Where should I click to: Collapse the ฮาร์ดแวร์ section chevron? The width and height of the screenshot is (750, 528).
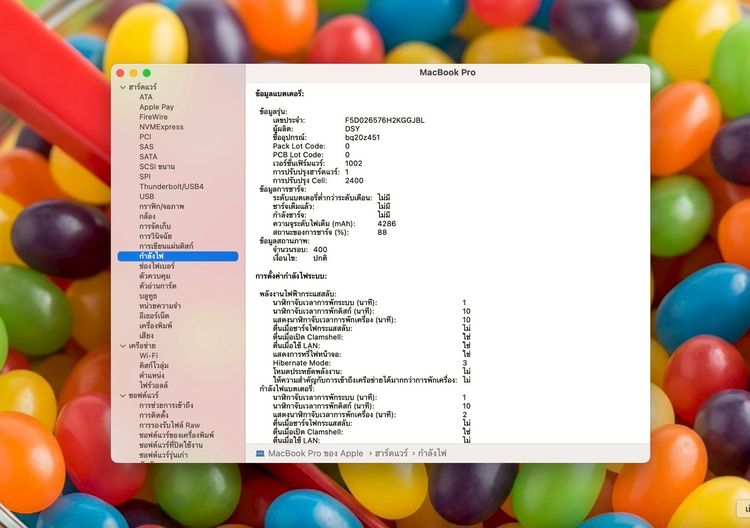(x=123, y=88)
